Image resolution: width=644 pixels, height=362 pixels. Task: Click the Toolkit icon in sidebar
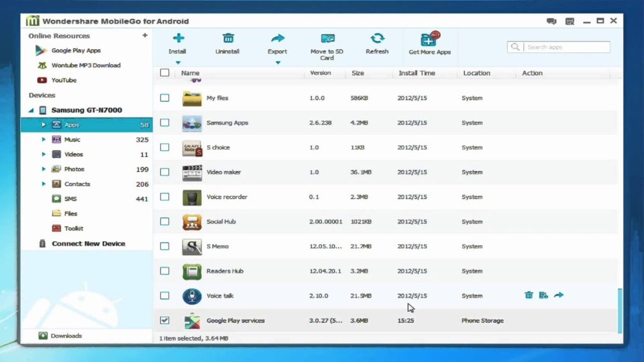(x=57, y=228)
